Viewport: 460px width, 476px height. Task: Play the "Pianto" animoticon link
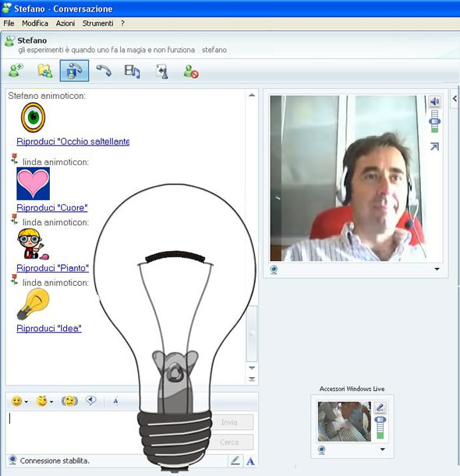coord(52,268)
